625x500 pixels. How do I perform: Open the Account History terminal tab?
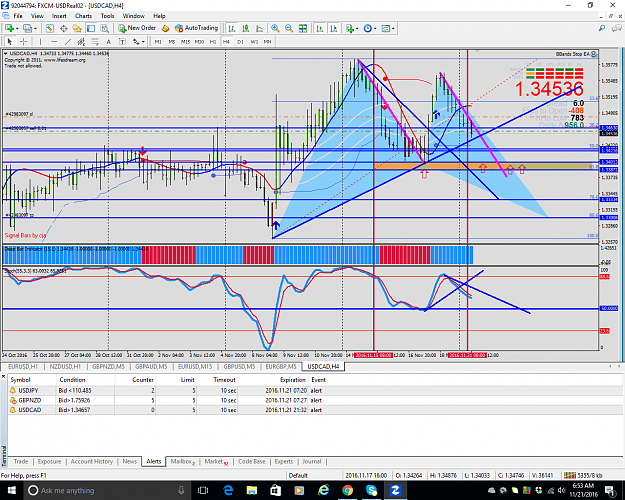tap(92, 461)
